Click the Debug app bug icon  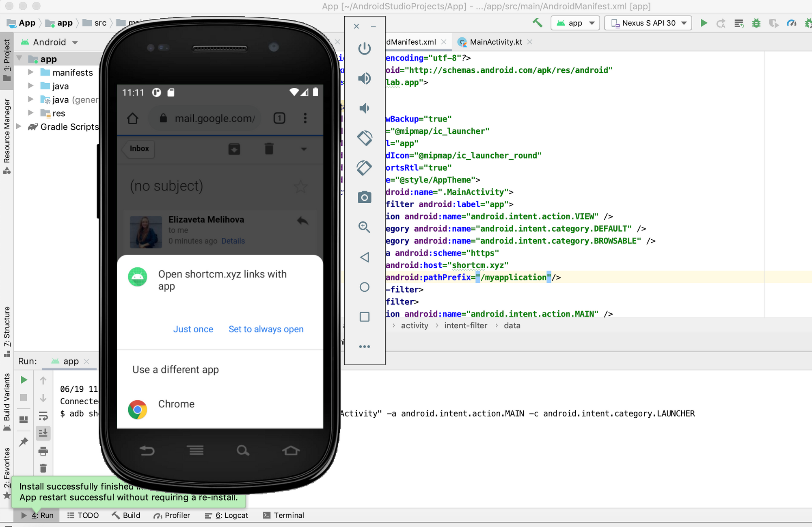(x=756, y=23)
